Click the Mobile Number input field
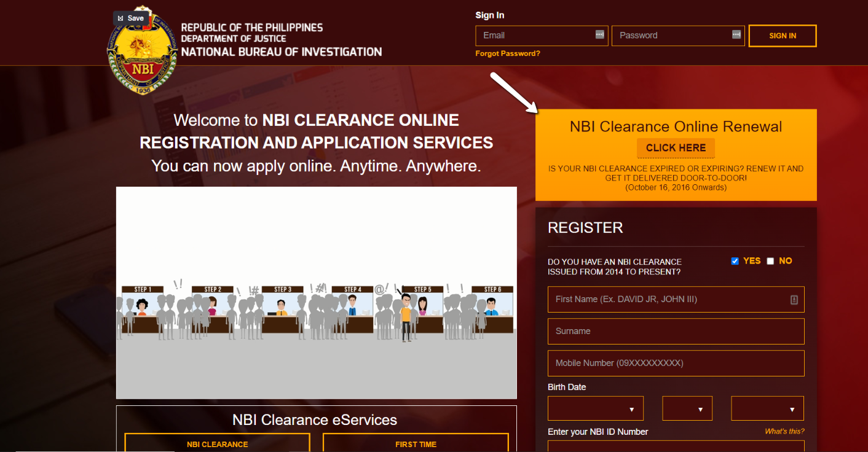Viewport: 868px width, 452px height. click(675, 363)
